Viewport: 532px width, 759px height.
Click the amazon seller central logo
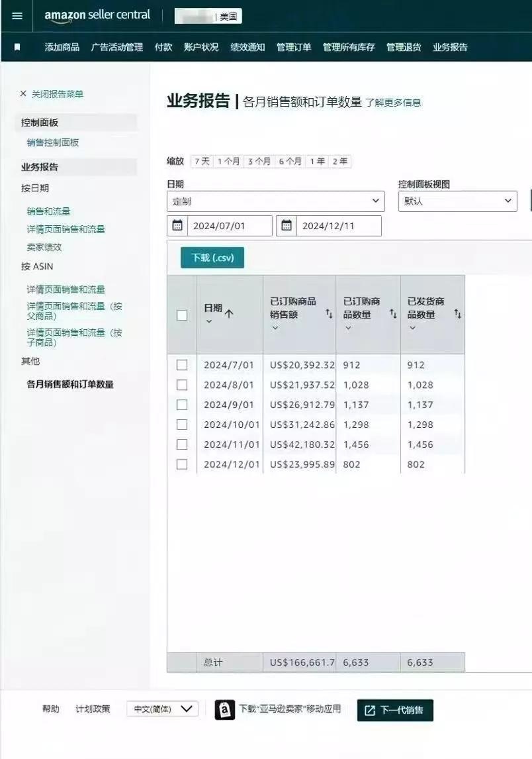click(x=97, y=15)
